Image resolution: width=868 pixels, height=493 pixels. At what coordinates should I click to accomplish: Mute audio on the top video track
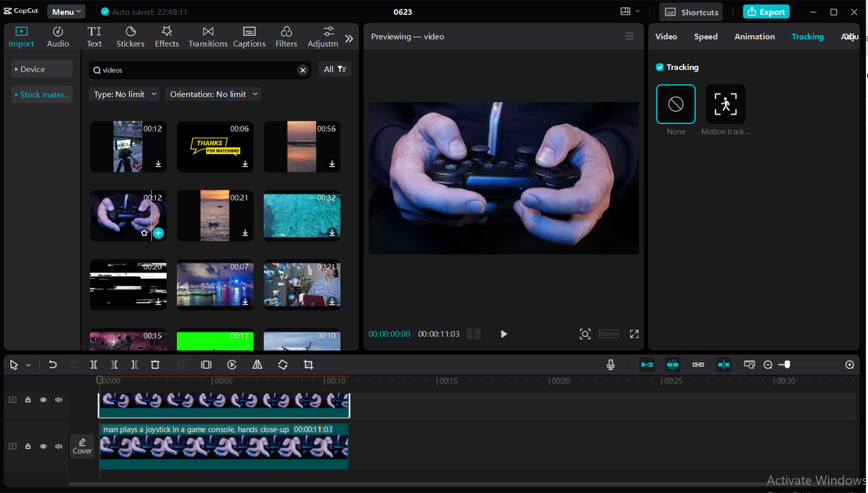tap(58, 399)
